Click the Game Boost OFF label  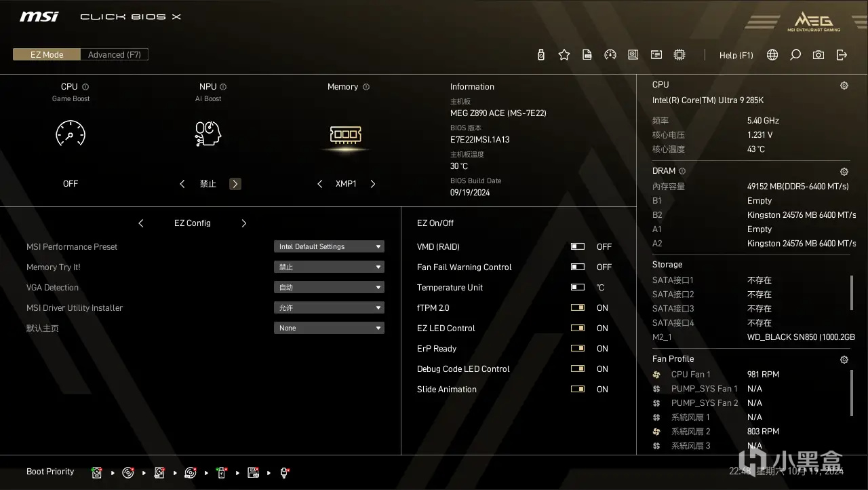point(71,184)
